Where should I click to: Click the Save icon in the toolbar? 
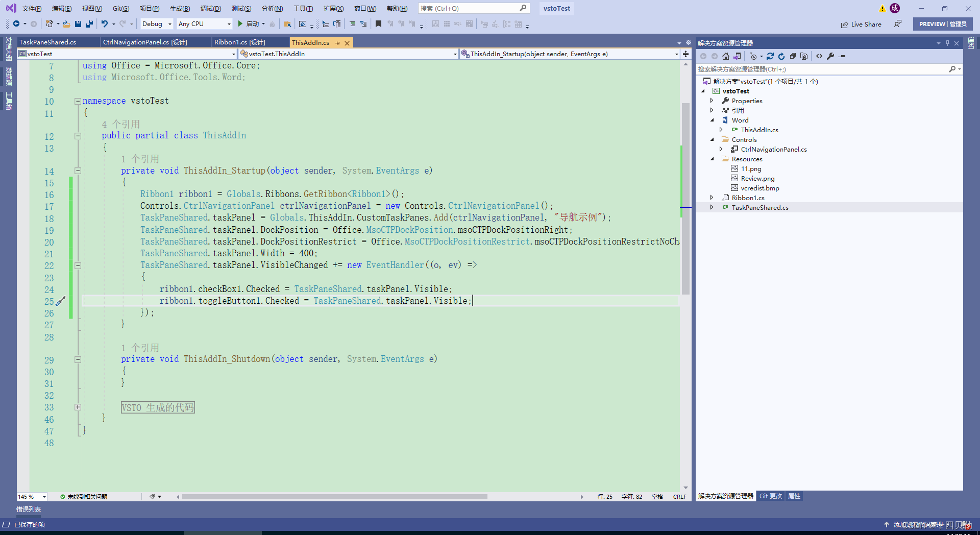[78, 24]
